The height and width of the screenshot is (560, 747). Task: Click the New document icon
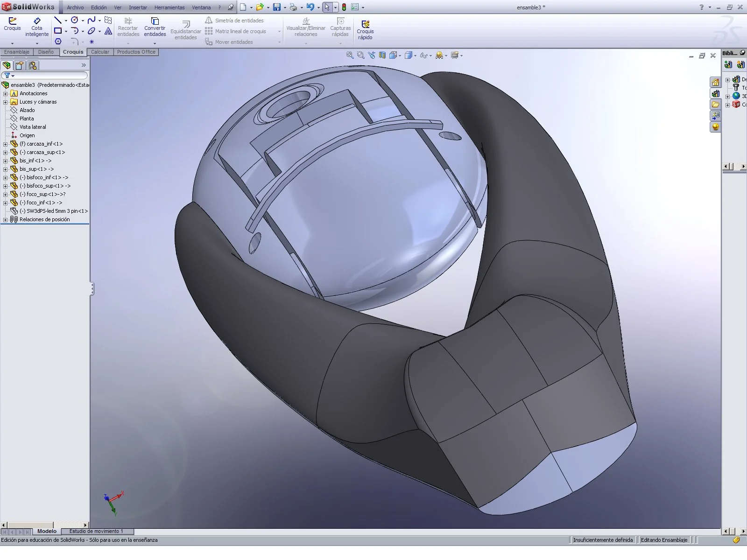(243, 7)
